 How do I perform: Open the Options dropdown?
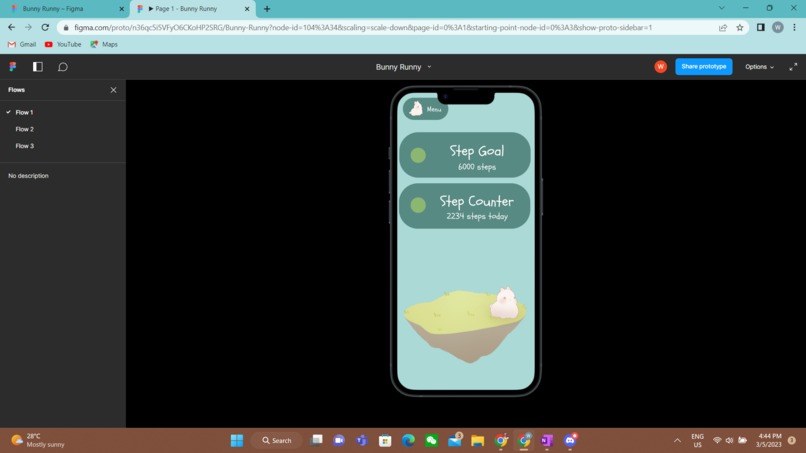759,67
